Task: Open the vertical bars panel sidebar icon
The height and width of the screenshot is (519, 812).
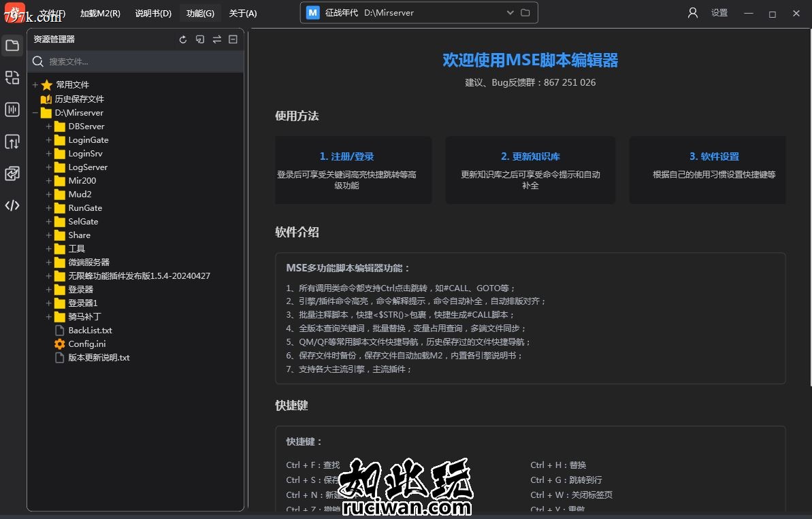Action: pyautogui.click(x=12, y=110)
